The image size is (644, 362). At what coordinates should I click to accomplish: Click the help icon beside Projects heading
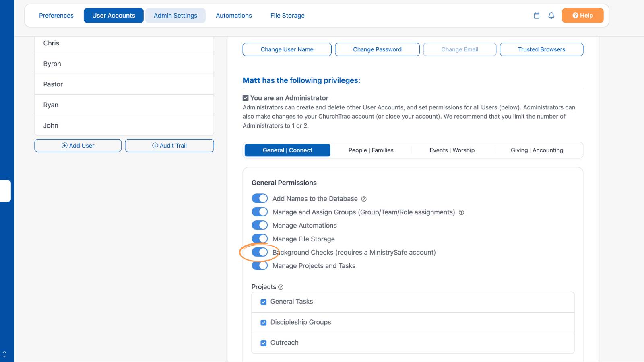click(281, 287)
